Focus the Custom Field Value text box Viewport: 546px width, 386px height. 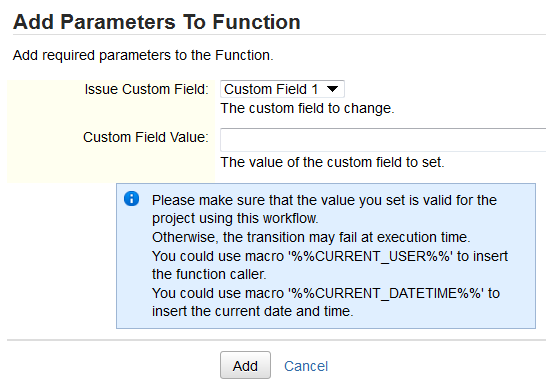click(383, 140)
